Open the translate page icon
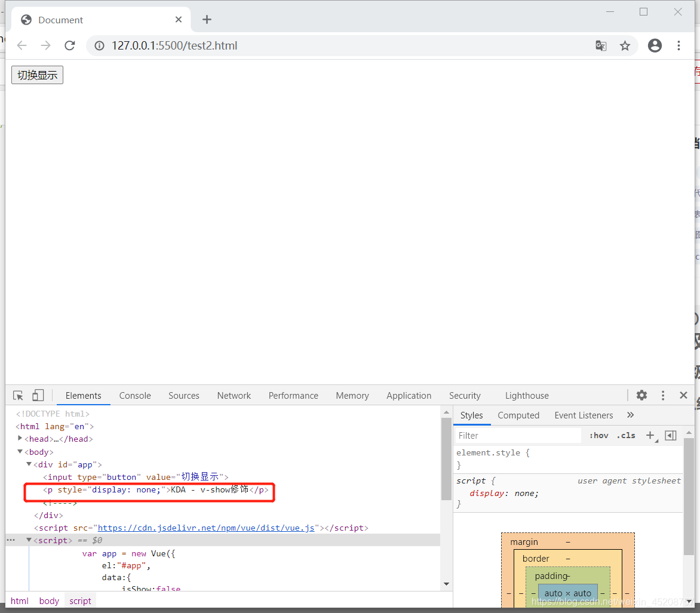 click(601, 45)
